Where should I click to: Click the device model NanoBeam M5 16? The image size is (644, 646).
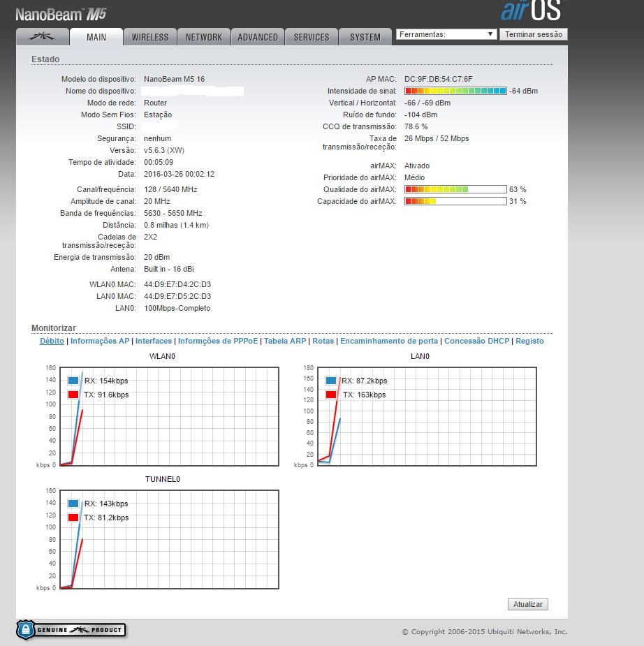[175, 79]
